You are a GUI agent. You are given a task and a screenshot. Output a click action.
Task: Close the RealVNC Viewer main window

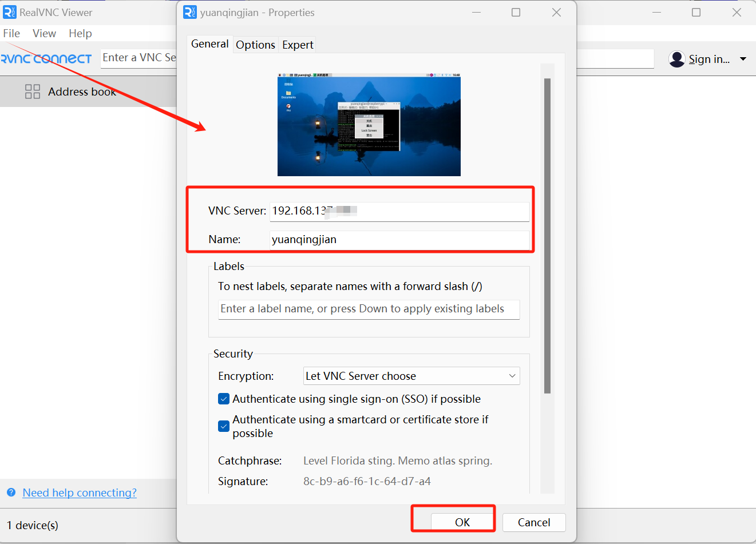(737, 12)
